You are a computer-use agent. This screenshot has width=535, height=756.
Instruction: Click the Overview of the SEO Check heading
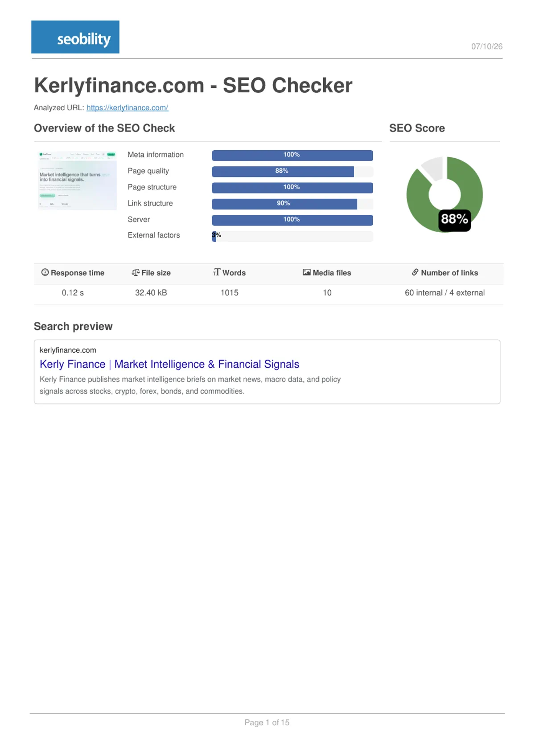(x=104, y=128)
